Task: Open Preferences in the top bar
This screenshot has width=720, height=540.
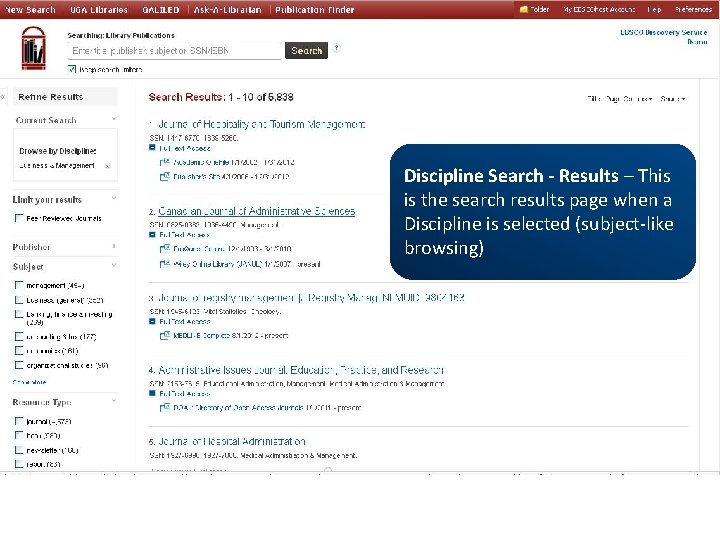Action: pyautogui.click(x=693, y=9)
